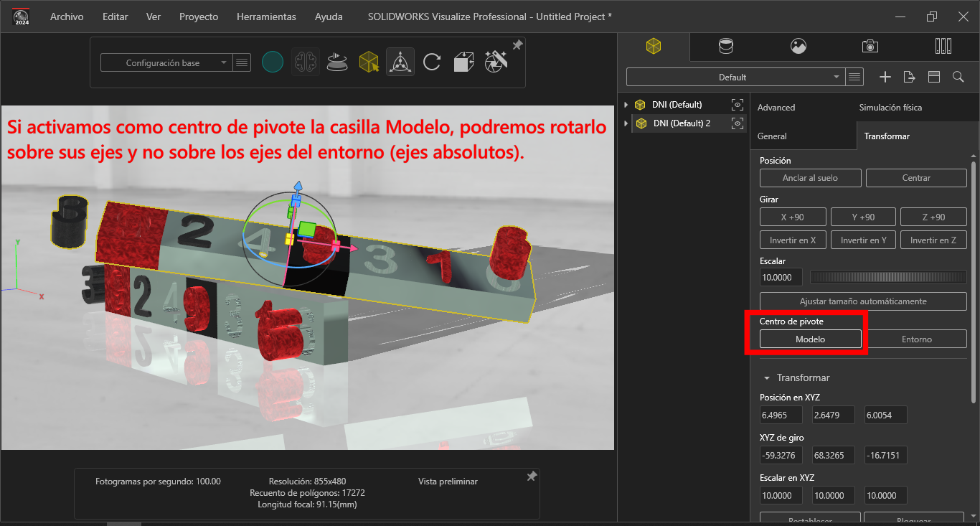Toggle visibility of DNI (Default) model
980x526 pixels.
(x=737, y=105)
